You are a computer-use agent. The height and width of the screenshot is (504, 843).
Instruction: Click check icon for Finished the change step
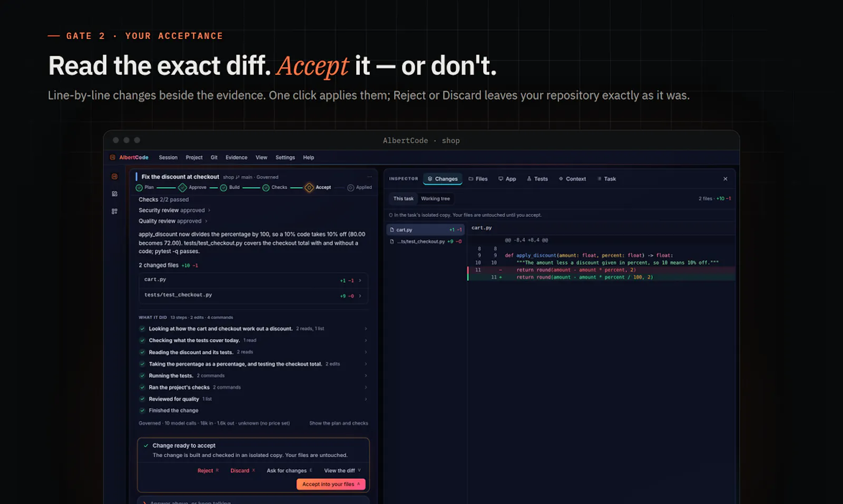click(x=142, y=410)
